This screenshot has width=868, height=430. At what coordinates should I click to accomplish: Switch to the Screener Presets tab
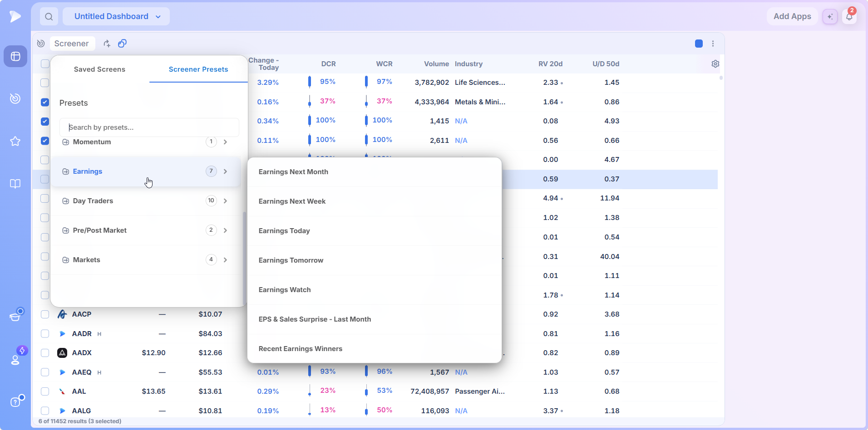[198, 69]
